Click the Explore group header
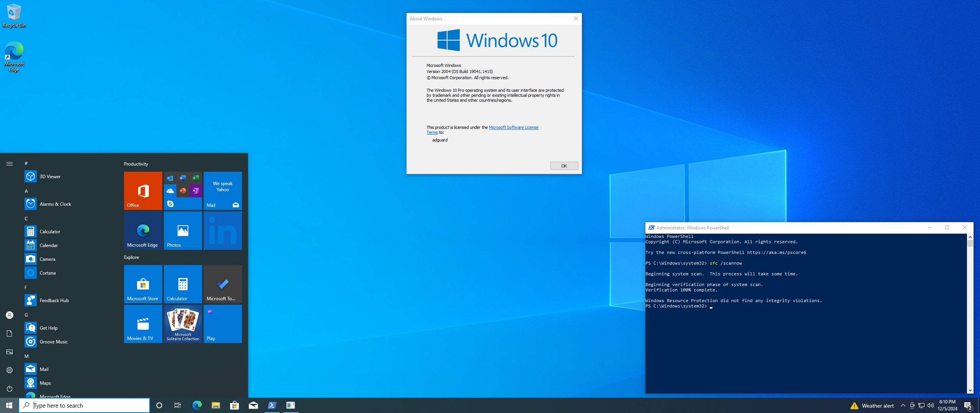The image size is (980, 413). pyautogui.click(x=131, y=257)
